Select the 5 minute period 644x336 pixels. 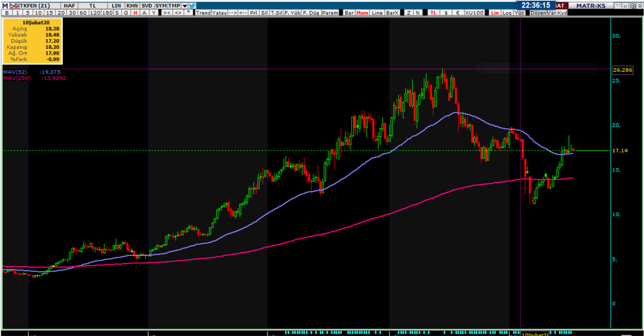click(x=28, y=13)
